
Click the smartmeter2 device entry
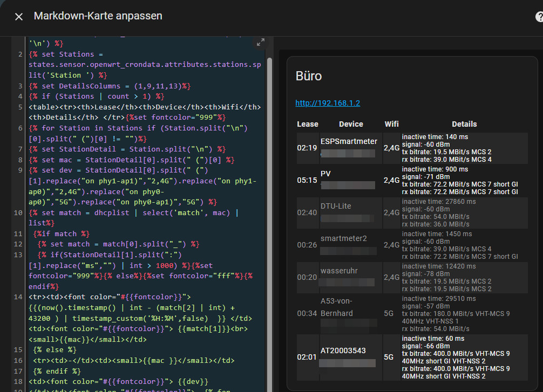(x=343, y=238)
